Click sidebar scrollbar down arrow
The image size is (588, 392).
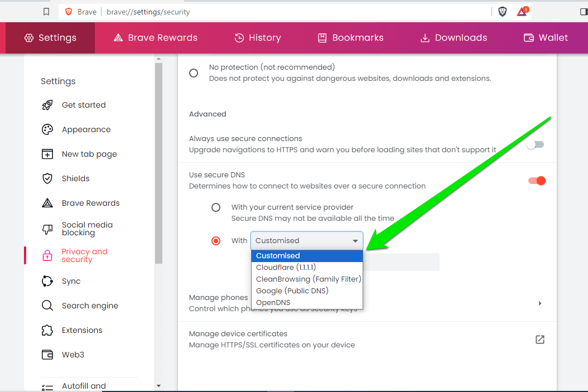(158, 386)
